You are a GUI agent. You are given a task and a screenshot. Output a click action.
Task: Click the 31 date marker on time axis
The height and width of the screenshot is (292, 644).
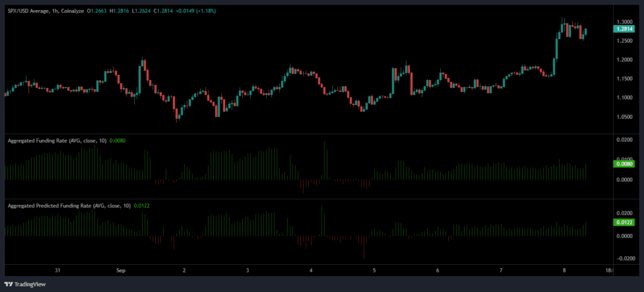click(57, 271)
